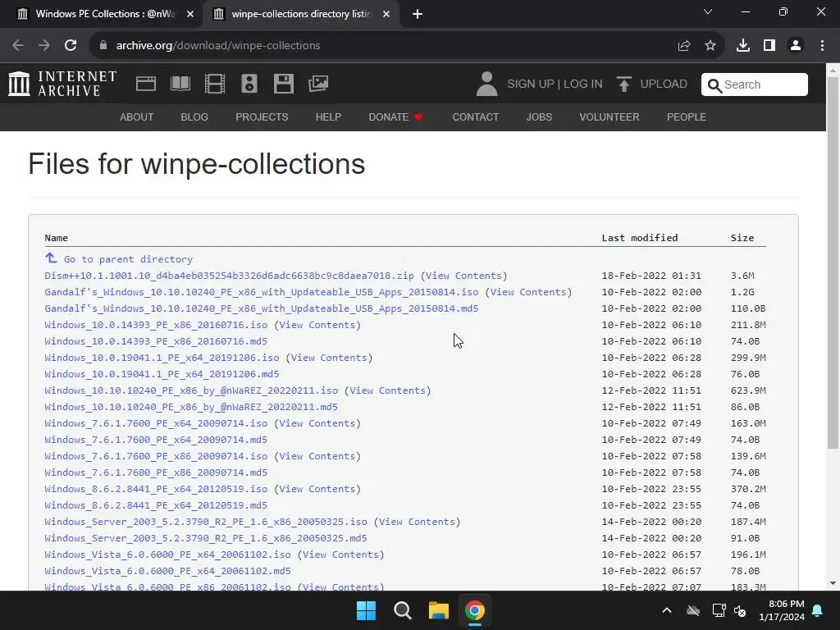Open tab search dropdown arrow
The height and width of the screenshot is (630, 840).
tap(708, 11)
